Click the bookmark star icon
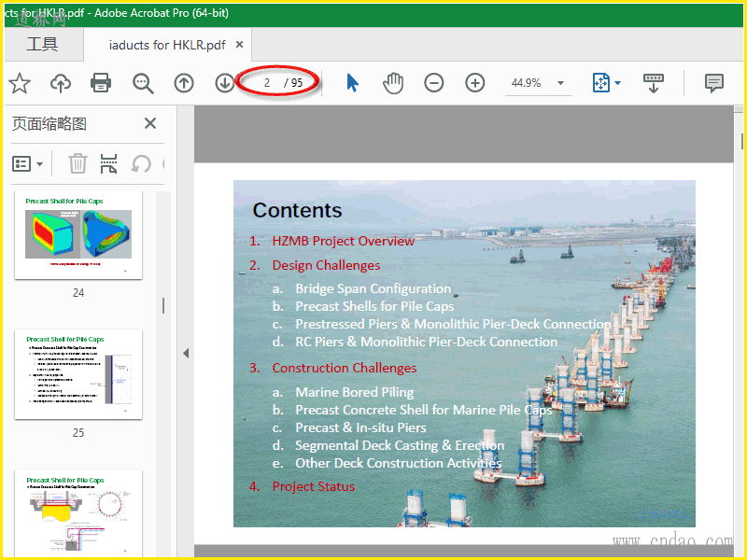 pyautogui.click(x=20, y=83)
